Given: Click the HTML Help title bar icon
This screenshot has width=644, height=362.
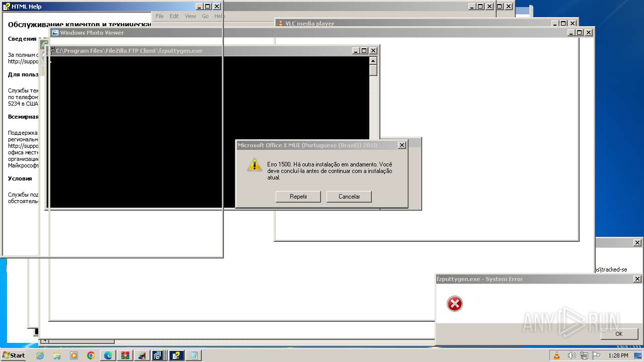Looking at the screenshot, I should click(x=7, y=7).
